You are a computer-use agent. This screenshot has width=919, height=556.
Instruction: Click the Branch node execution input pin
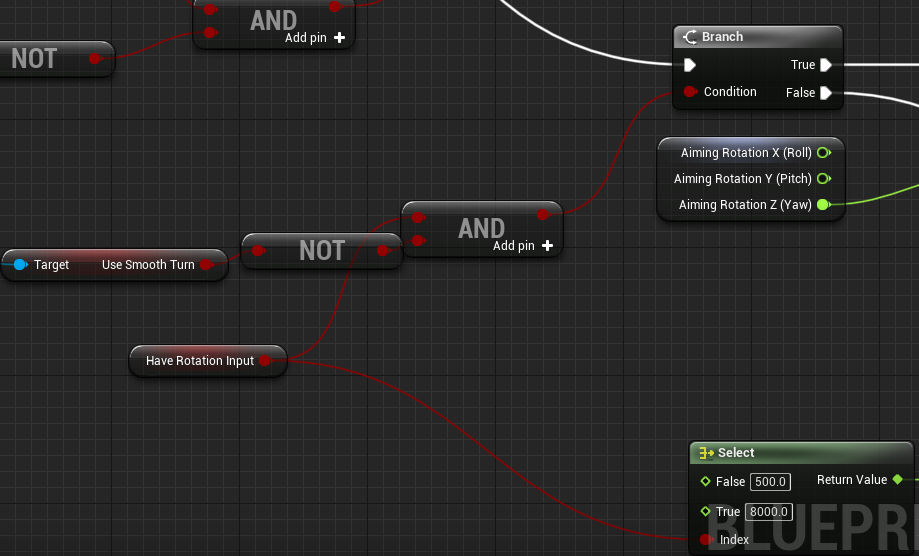click(690, 66)
